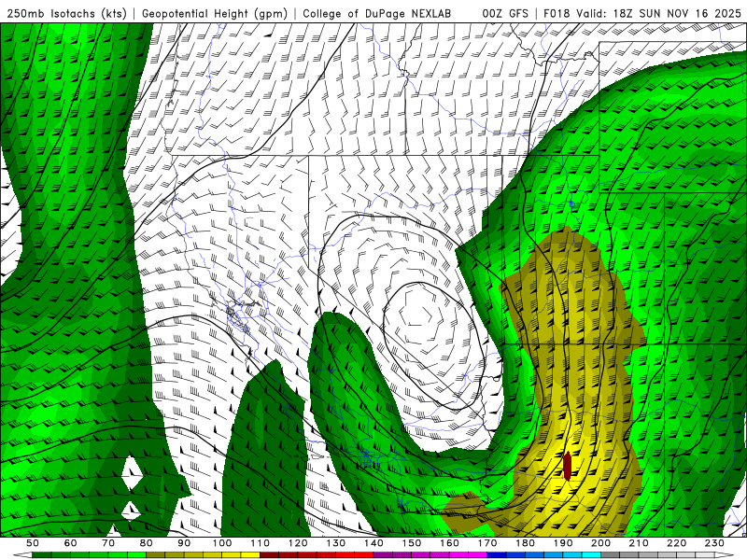Click the '230' colorbar tick label
This screenshot has height=560, width=747.
point(714,543)
